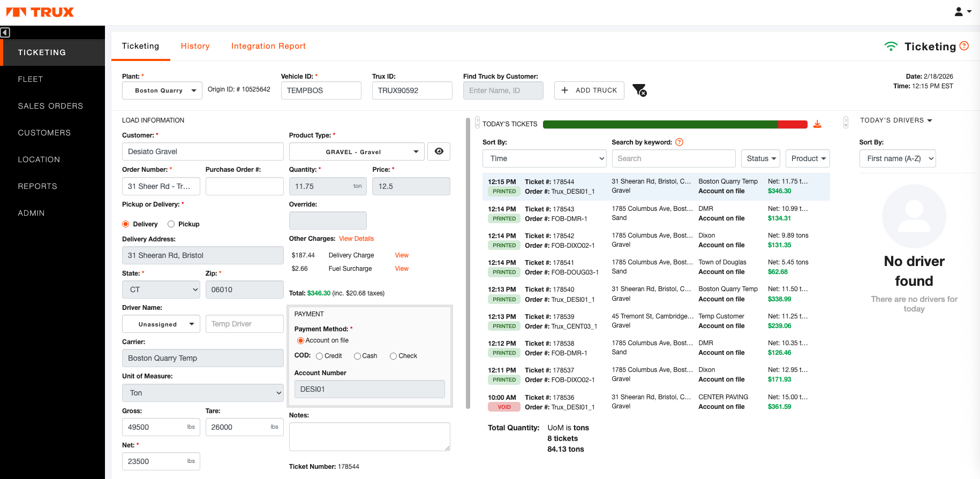The width and height of the screenshot is (980, 479).
Task: Click the Gross weight field 49500
Action: [161, 427]
